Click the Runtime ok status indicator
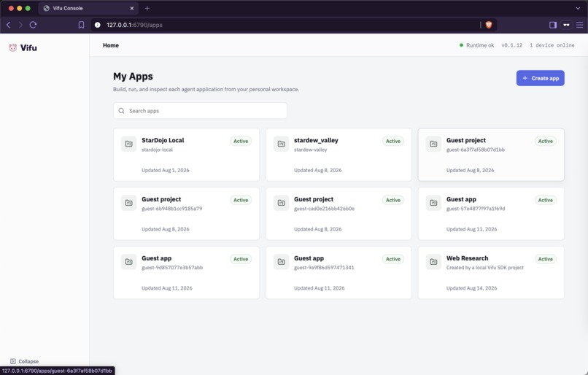Screen dimensions: 588x375 pos(476,45)
